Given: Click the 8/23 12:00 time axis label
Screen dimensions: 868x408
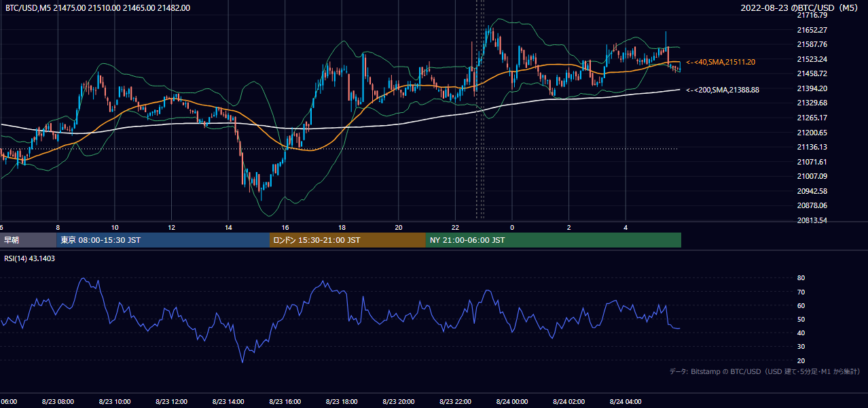Looking at the screenshot, I should point(171,402).
